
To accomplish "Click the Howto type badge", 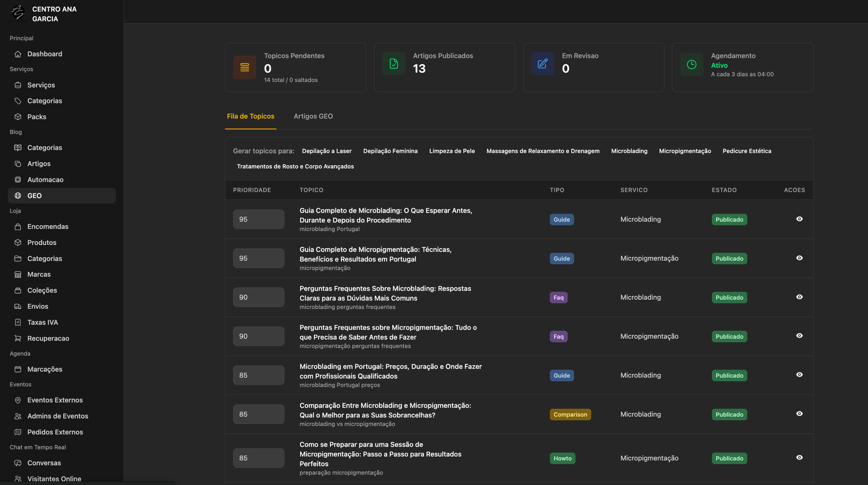I will [x=562, y=459].
